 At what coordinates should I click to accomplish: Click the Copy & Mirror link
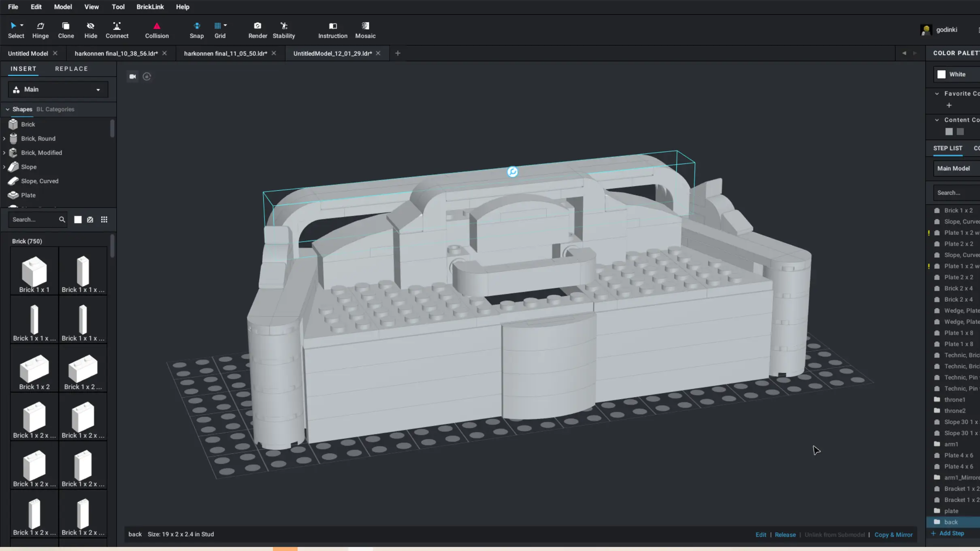(893, 534)
